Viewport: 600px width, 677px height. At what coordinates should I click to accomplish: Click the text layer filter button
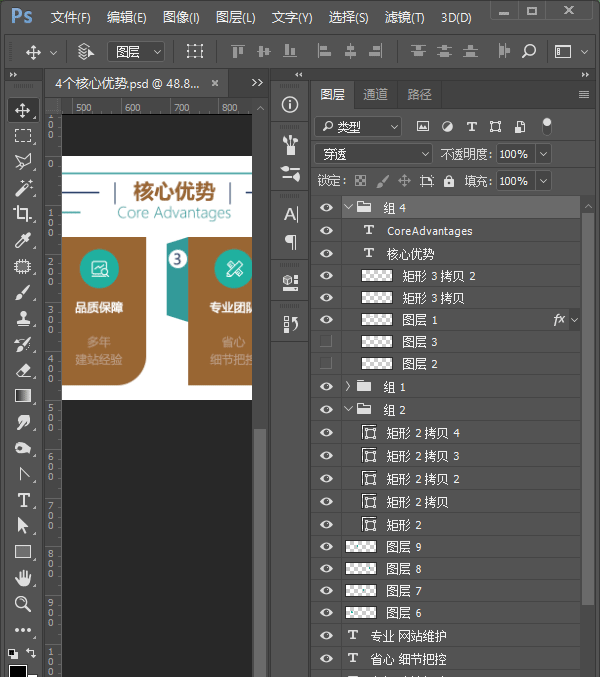[x=471, y=127]
